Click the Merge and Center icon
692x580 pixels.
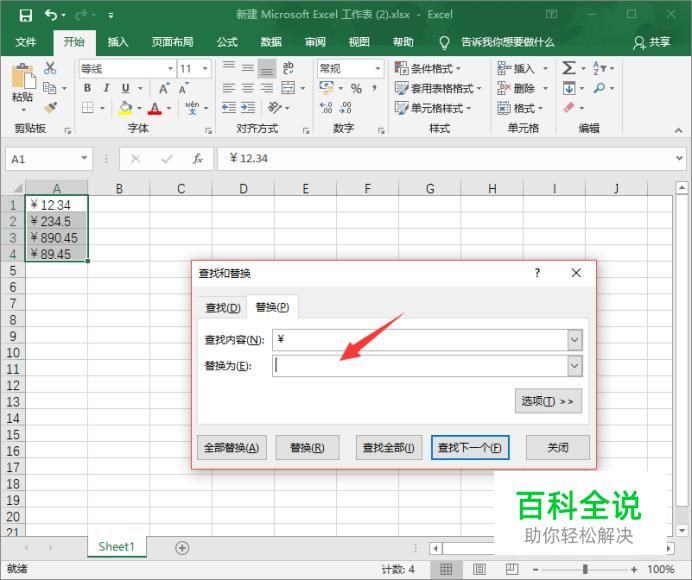coord(288,88)
